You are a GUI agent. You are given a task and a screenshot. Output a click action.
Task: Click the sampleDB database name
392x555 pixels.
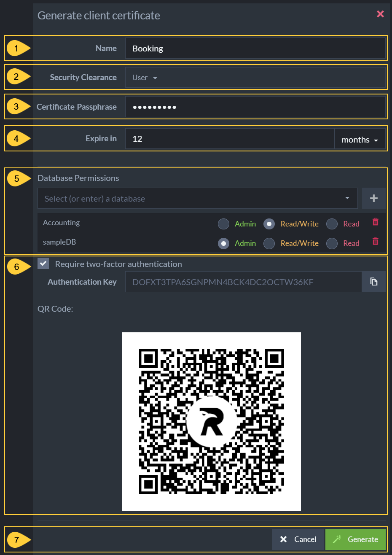(59, 242)
